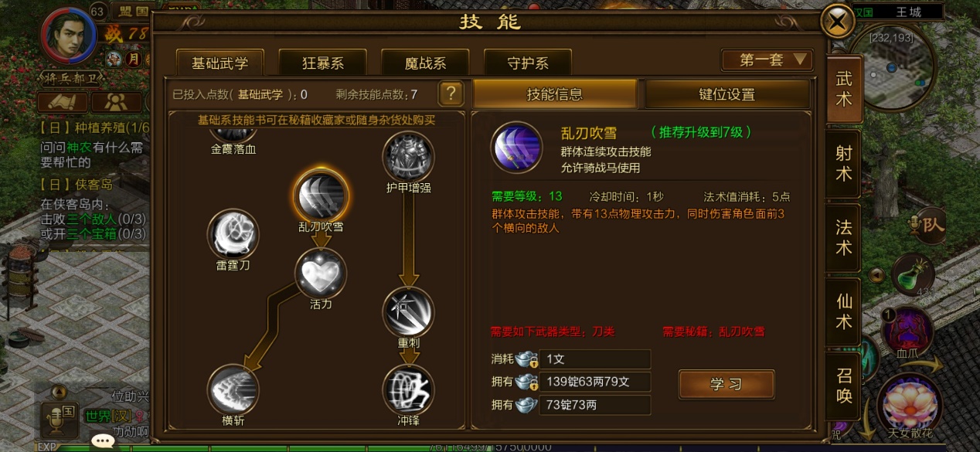Switch to the 守护系 tab
Viewport: 980px width, 452px height.
pos(528,63)
